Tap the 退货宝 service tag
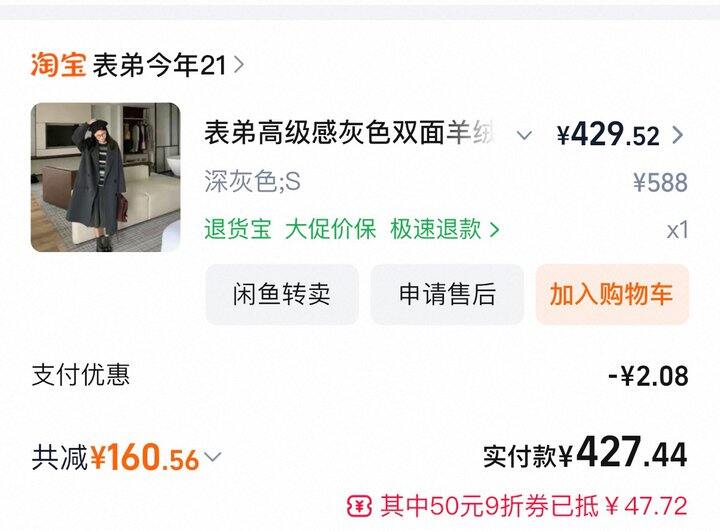The height and width of the screenshot is (531, 720). [238, 229]
